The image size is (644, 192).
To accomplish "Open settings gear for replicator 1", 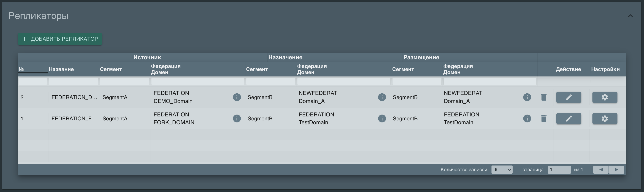I will [604, 118].
